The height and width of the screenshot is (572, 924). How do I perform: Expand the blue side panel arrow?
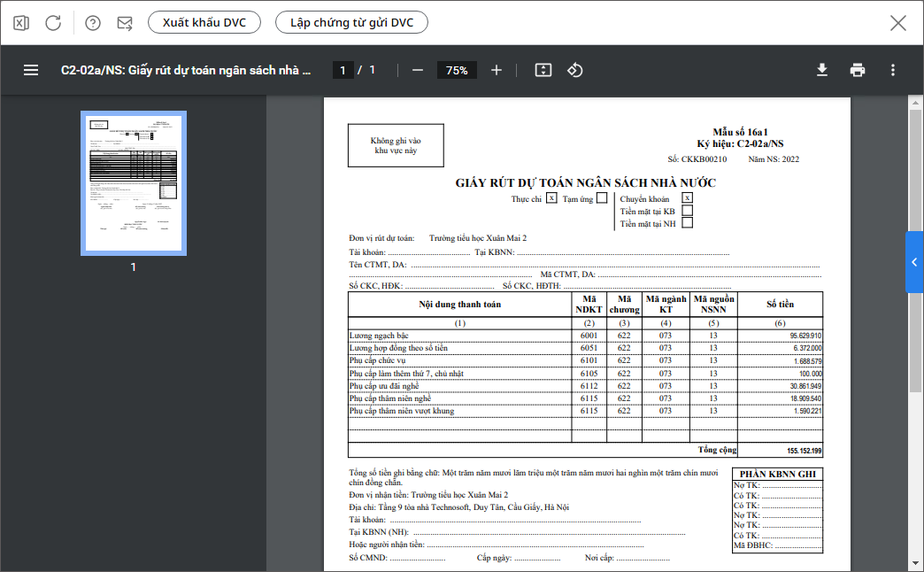[914, 262]
